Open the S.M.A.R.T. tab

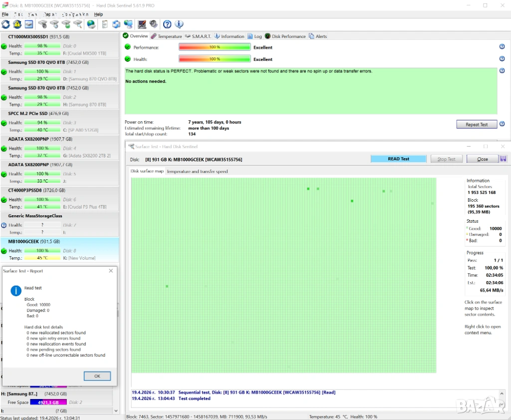click(198, 36)
